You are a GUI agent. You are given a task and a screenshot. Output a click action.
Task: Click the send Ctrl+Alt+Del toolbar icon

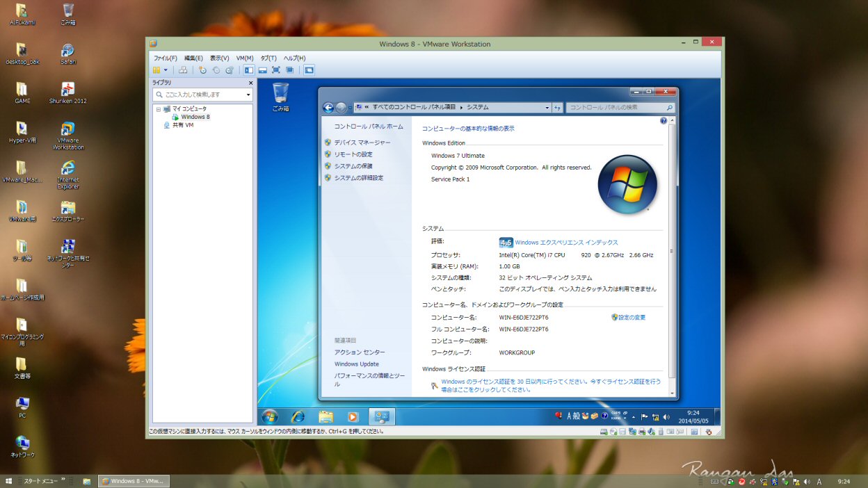[x=183, y=70]
